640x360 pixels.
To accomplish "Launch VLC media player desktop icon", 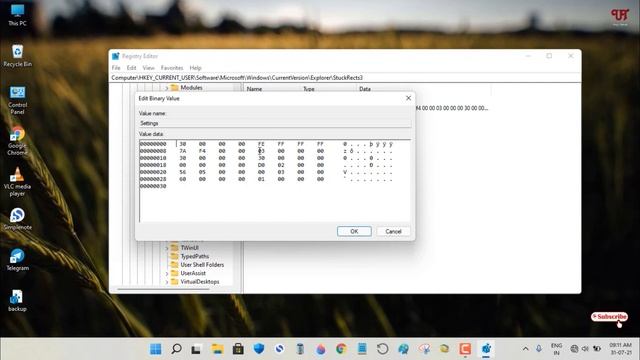I will pos(17,182).
